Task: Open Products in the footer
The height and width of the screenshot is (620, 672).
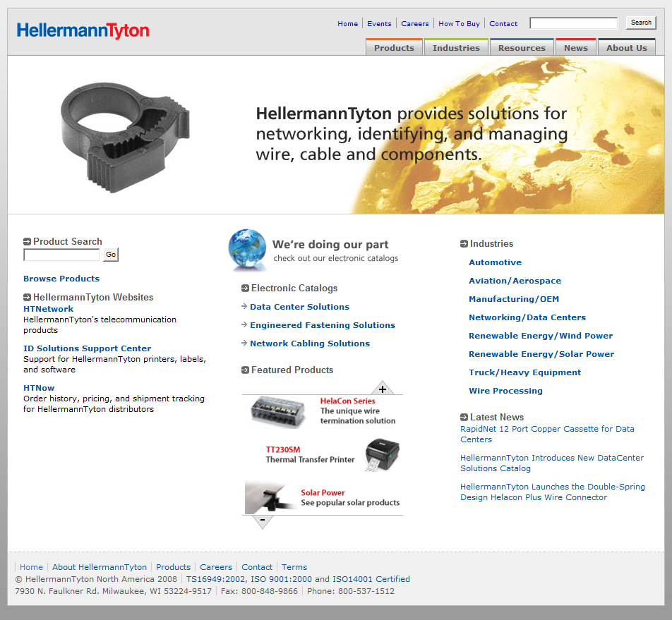Action: click(x=173, y=567)
